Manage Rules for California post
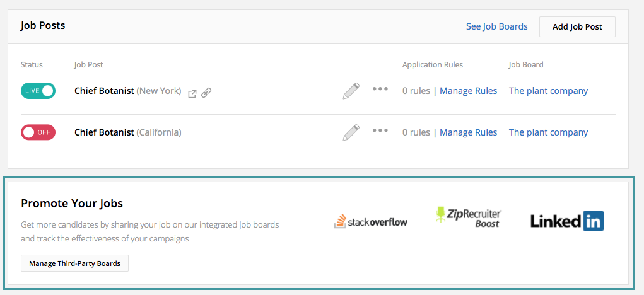This screenshot has height=295, width=644. (x=468, y=132)
